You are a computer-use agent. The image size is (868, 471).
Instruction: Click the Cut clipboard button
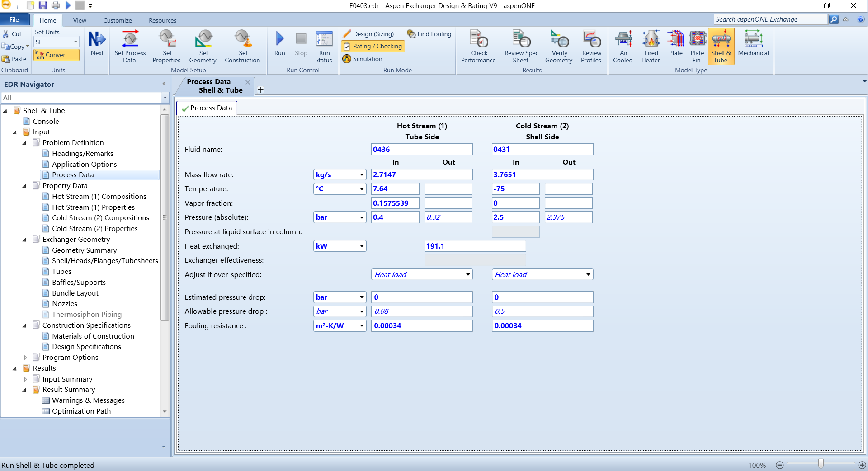(x=12, y=34)
